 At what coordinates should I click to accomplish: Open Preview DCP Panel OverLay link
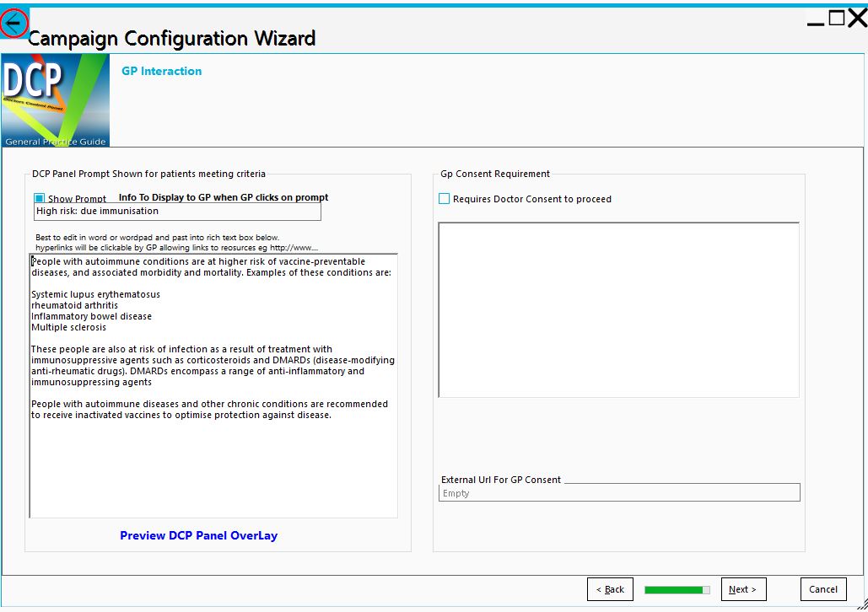[x=198, y=535]
